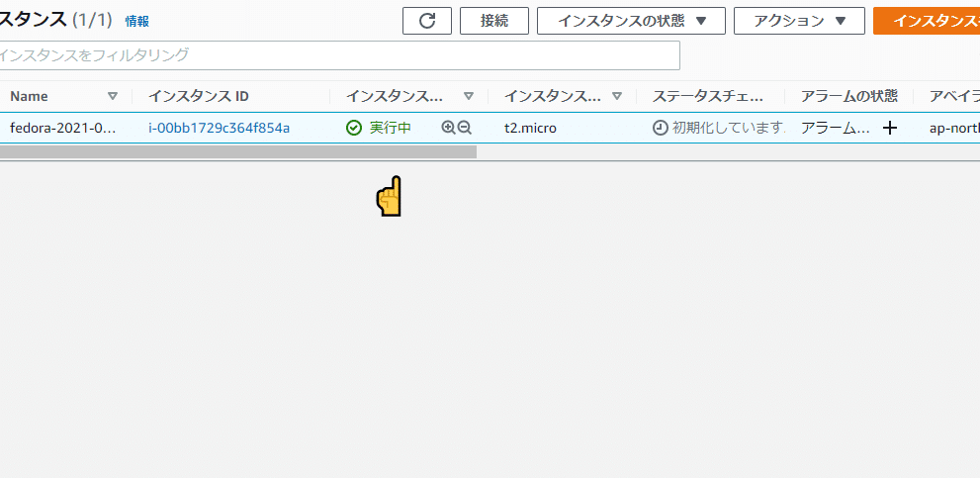The width and height of the screenshot is (980, 478).
Task: Click the アラームの状態 column header
Action: pyautogui.click(x=849, y=96)
